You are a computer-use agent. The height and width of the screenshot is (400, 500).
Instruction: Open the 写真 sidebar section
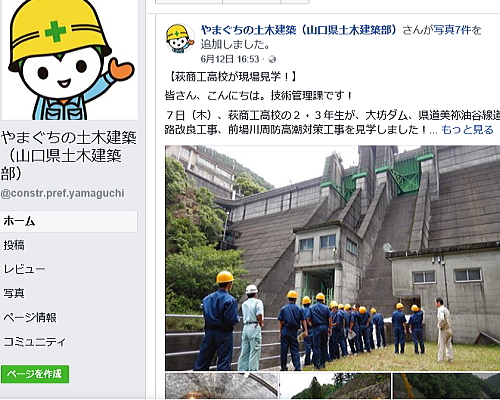pyautogui.click(x=14, y=293)
